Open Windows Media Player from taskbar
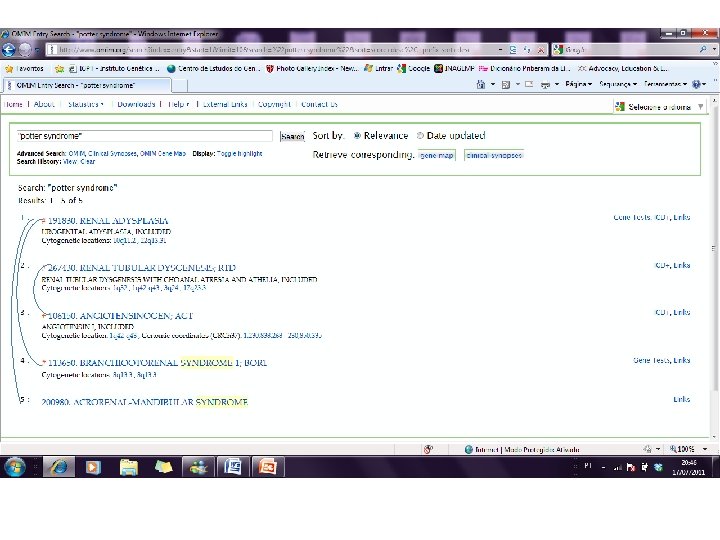 click(93, 467)
